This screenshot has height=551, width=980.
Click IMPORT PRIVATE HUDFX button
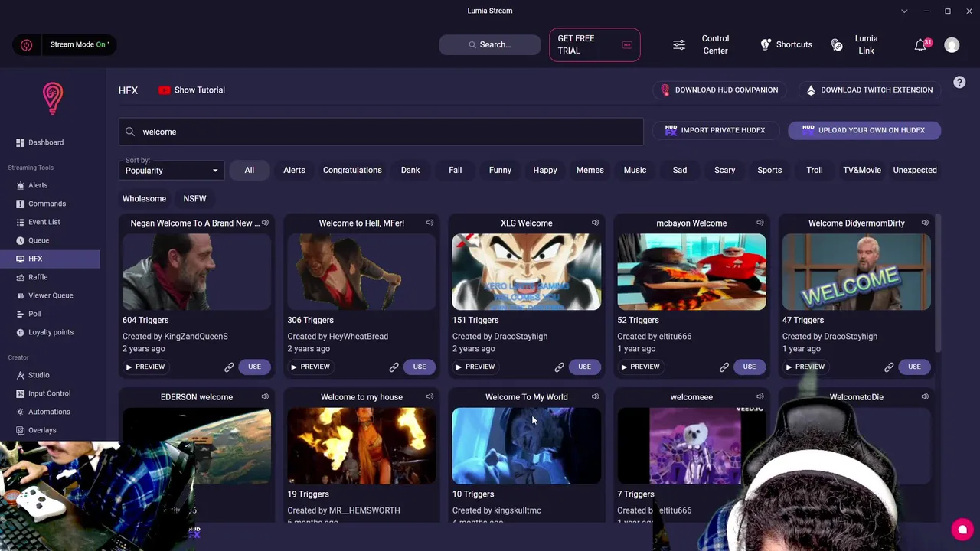(716, 130)
